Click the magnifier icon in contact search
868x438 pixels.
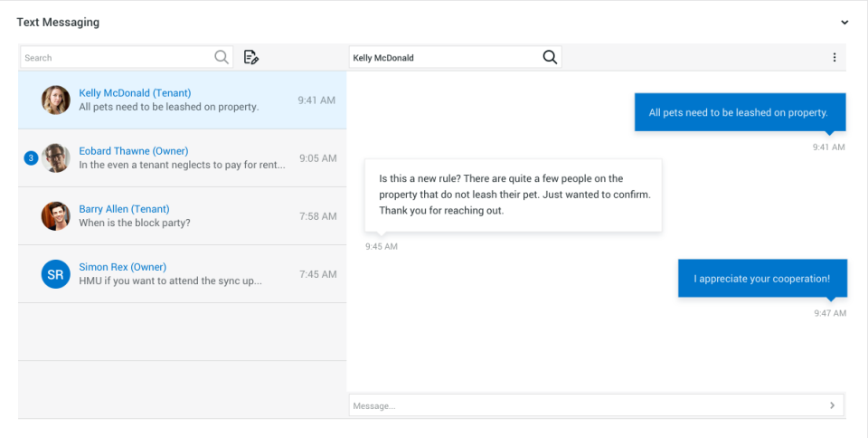click(x=222, y=57)
